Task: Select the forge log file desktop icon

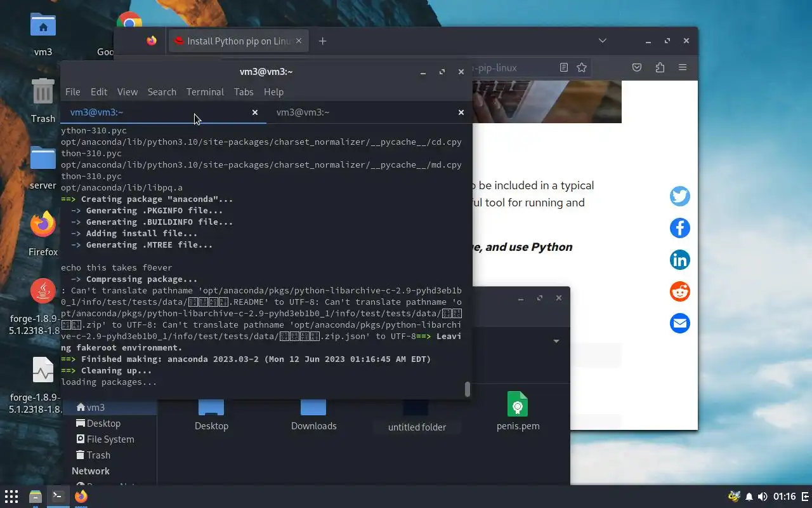Action: tap(43, 371)
